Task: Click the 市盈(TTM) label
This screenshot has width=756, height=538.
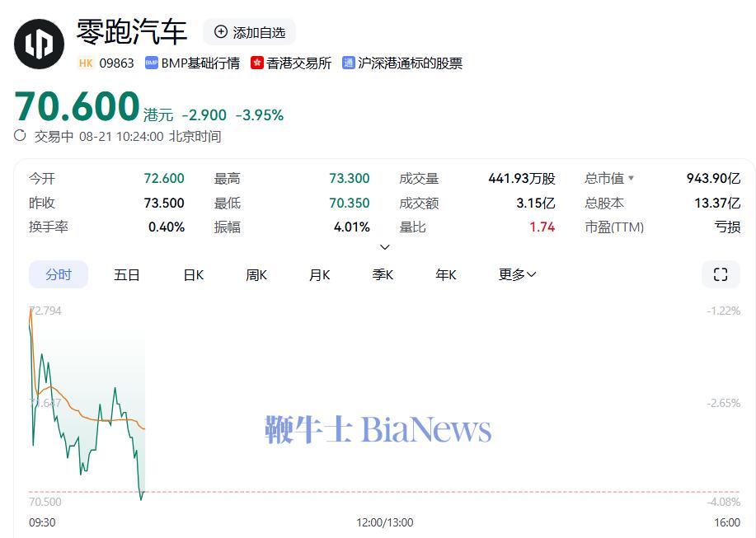Action: point(614,227)
